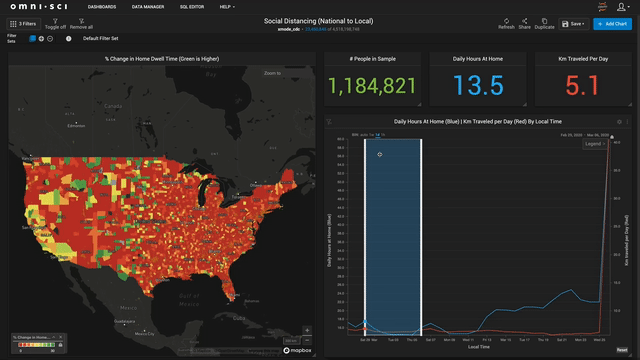Click the Add Chart button
The image size is (640, 360).
[x=612, y=24]
